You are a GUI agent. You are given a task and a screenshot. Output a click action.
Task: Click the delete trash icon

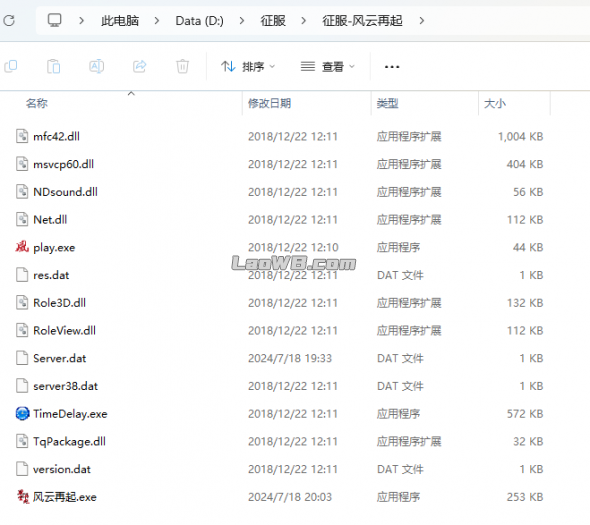(x=182, y=66)
